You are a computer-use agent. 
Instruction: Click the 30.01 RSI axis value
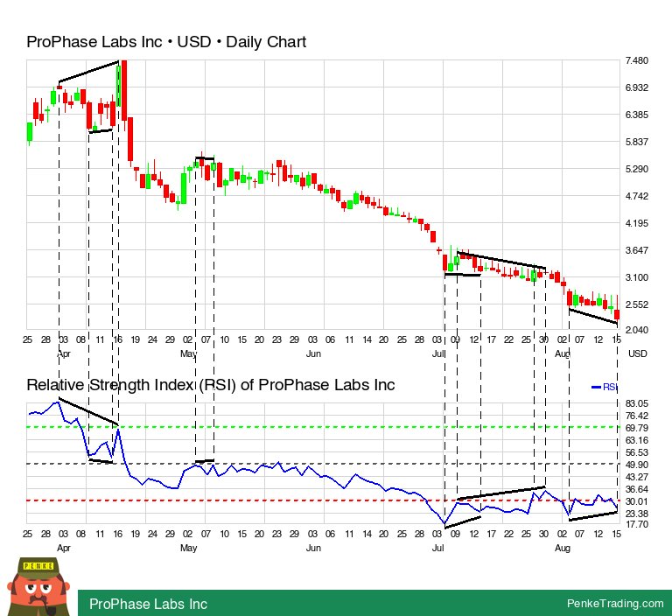[636, 501]
